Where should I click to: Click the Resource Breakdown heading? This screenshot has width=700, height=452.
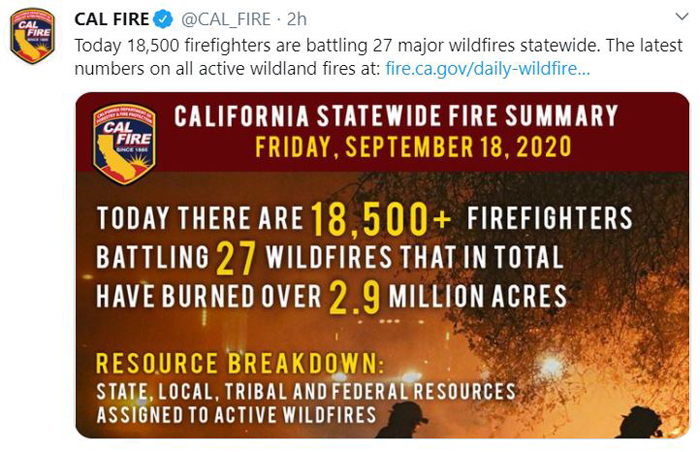coord(240,363)
